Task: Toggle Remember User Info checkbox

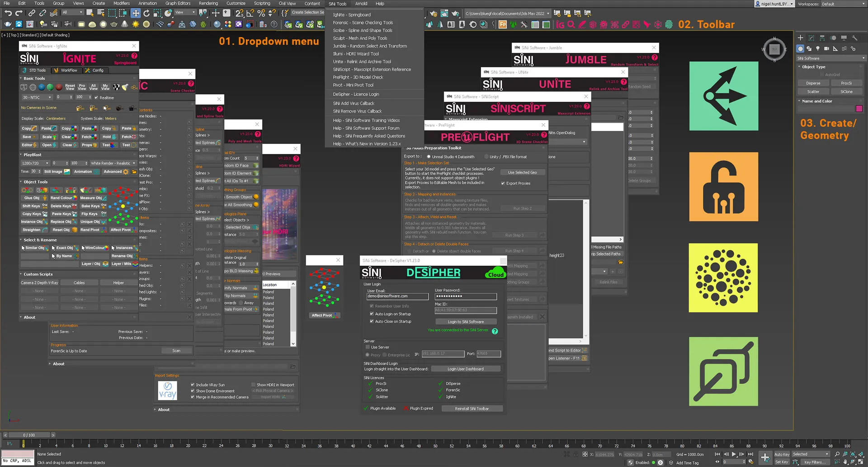Action: click(372, 306)
